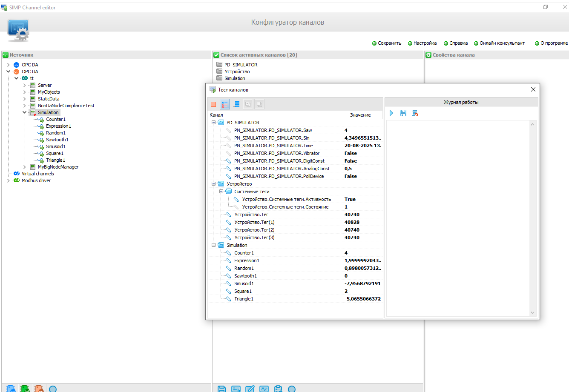Select Virtual channels source node
Image resolution: width=569 pixels, height=392 pixels.
coord(38,174)
